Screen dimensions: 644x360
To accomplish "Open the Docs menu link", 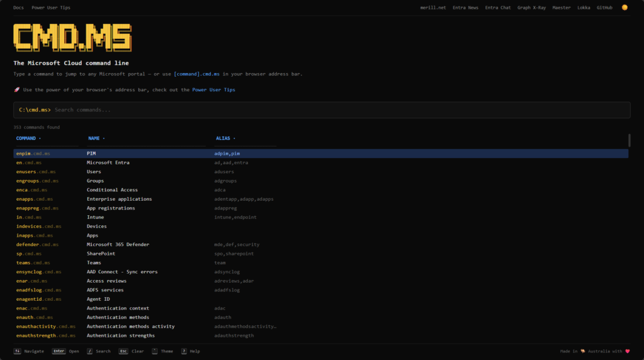I will click(x=18, y=8).
